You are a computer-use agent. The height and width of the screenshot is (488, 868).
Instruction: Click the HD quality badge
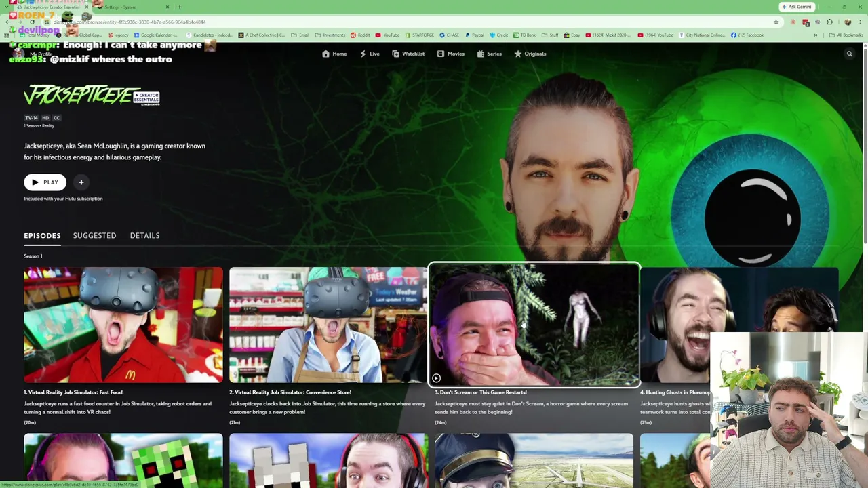coord(45,118)
